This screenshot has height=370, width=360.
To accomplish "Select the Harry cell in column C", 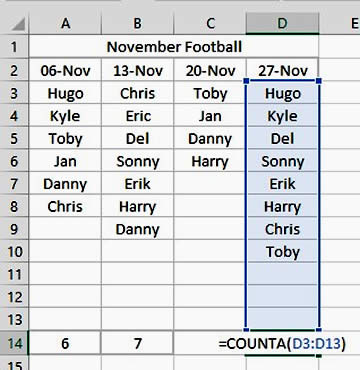I will pyautogui.click(x=210, y=162).
